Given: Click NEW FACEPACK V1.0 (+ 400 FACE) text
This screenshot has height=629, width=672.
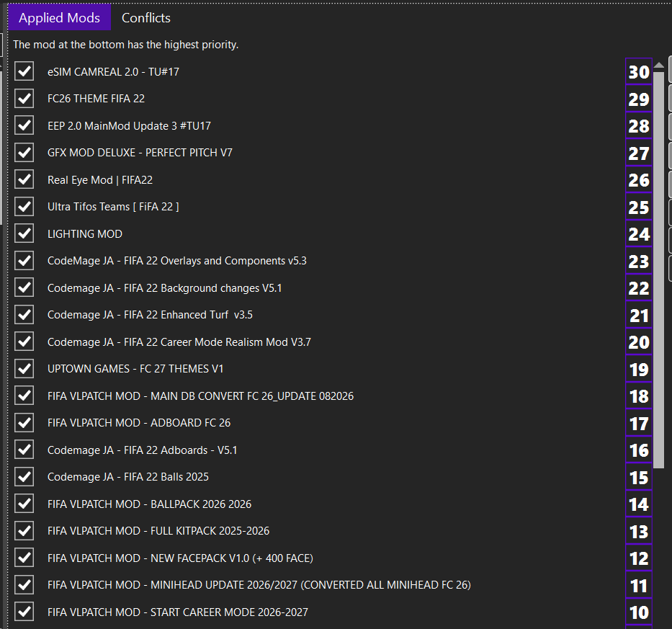Looking at the screenshot, I should [x=180, y=558].
